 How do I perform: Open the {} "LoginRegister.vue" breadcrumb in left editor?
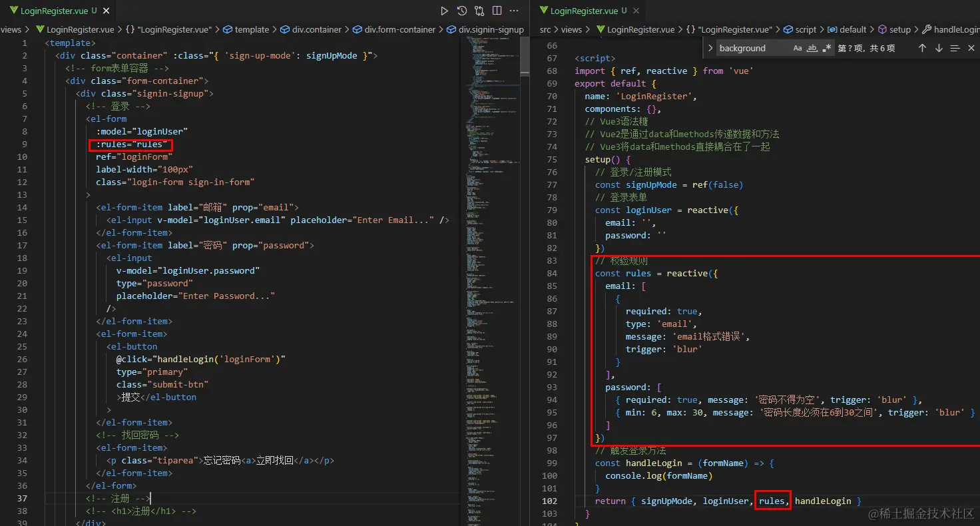(x=168, y=29)
